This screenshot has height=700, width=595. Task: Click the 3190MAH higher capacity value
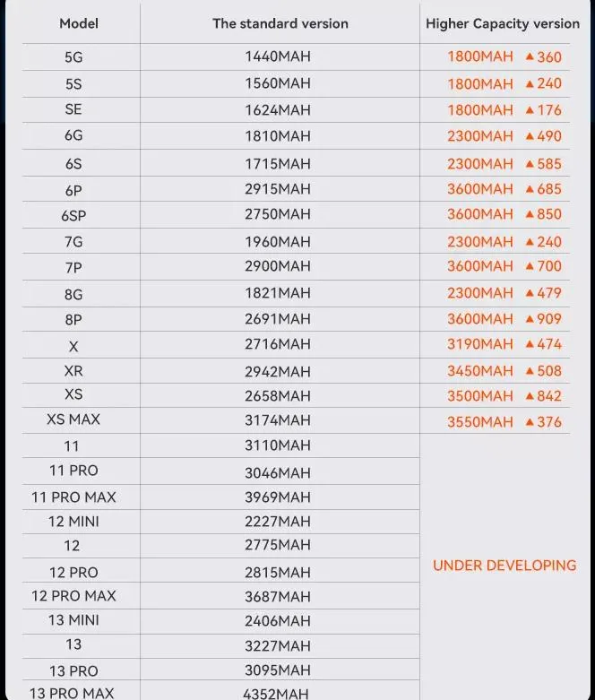click(480, 344)
